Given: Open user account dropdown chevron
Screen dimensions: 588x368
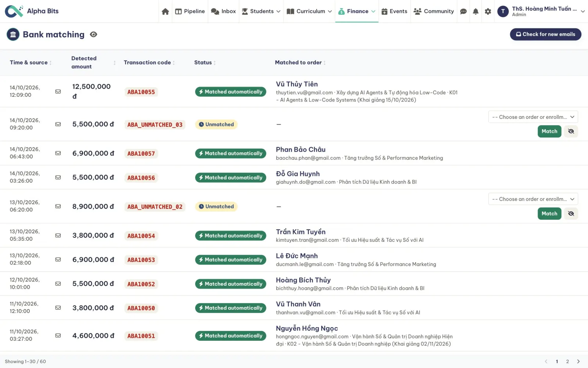Looking at the screenshot, I should 583,11.
